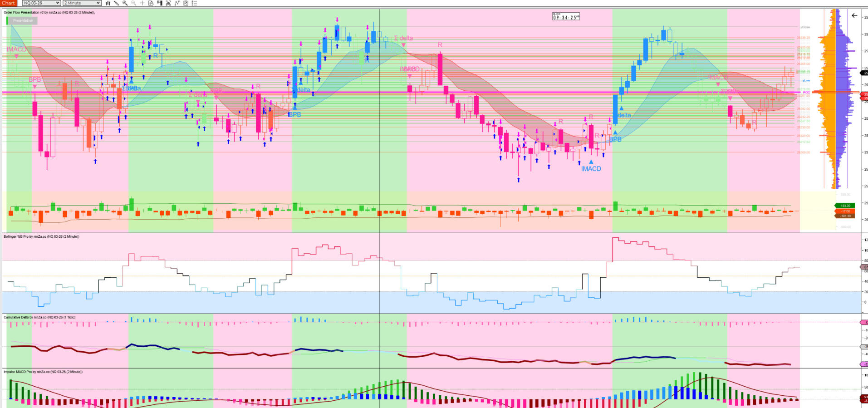868x408 pixels.
Task: Open the bar type chart style icon
Action: coord(108,3)
